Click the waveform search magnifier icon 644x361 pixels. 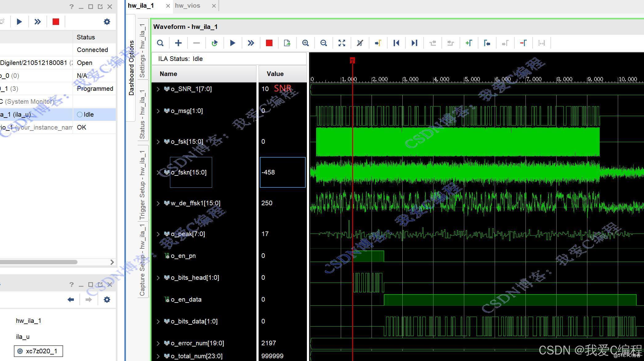[160, 43]
